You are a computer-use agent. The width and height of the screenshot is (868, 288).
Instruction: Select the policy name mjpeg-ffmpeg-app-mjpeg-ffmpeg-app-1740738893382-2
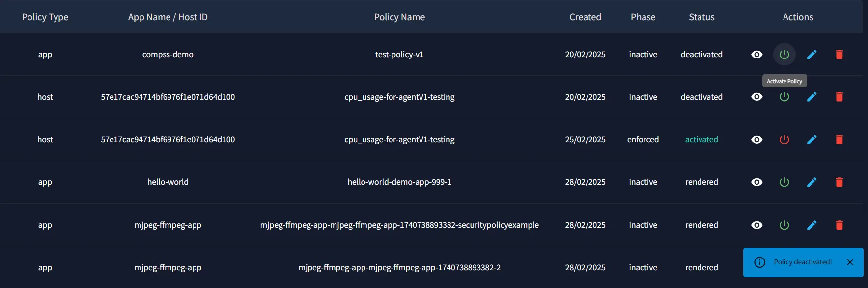coord(399,268)
